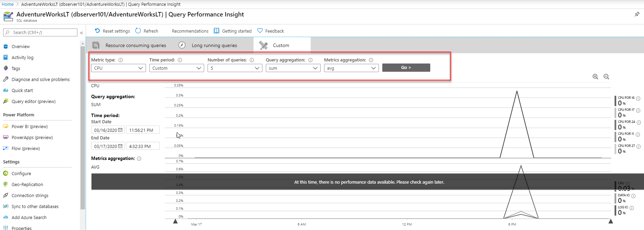Click the Getting started label

pyautogui.click(x=237, y=31)
